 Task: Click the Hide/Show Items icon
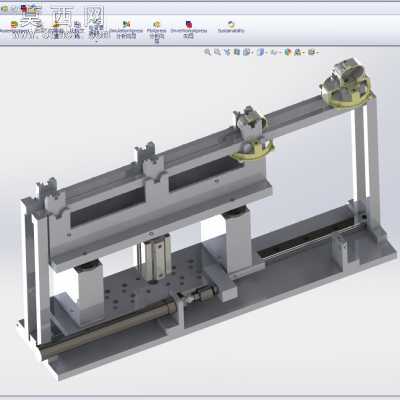pyautogui.click(x=274, y=52)
